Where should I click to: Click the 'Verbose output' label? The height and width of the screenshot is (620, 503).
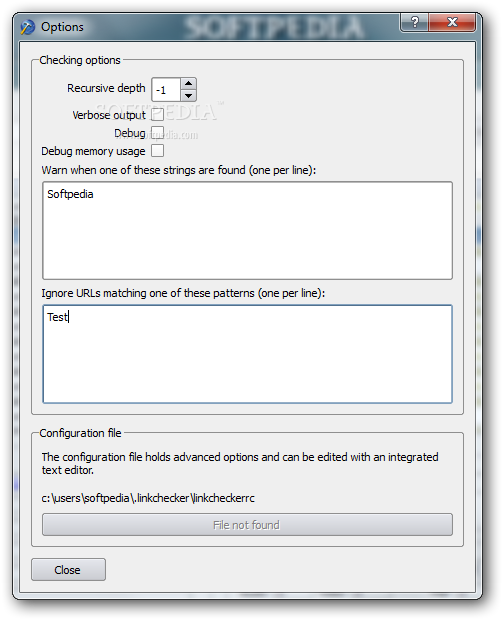coord(109,115)
